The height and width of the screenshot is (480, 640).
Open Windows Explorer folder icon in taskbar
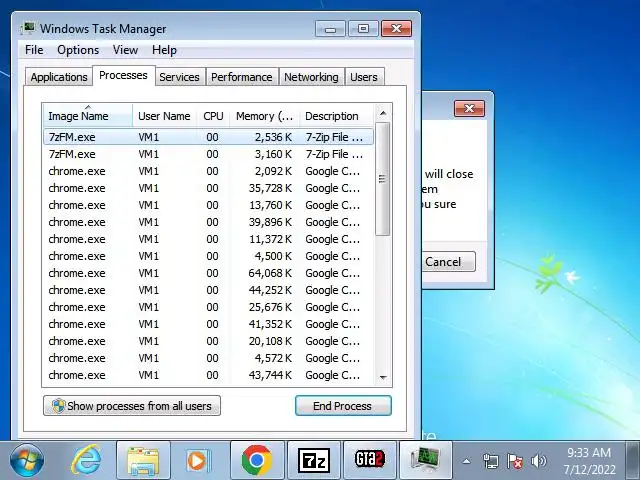pos(143,460)
